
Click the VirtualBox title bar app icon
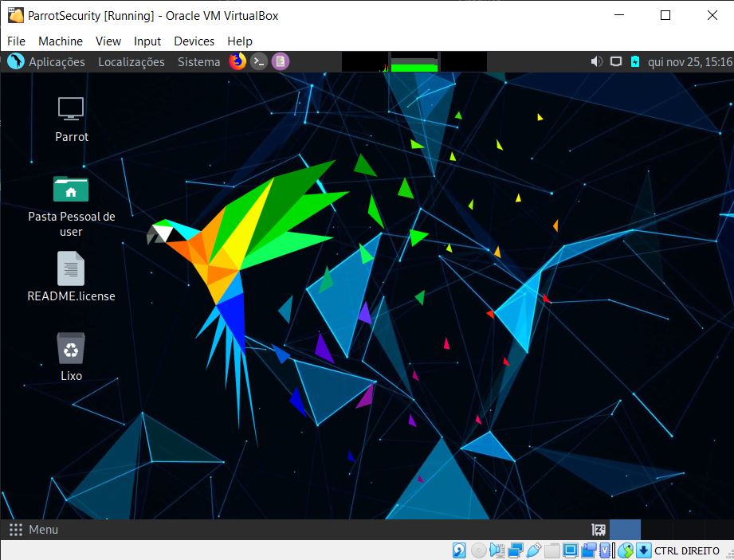tap(15, 15)
